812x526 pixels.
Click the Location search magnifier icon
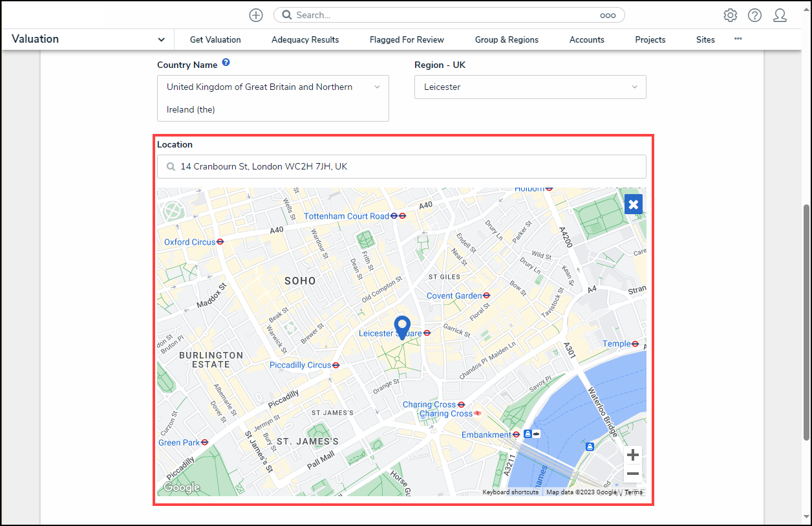point(171,167)
